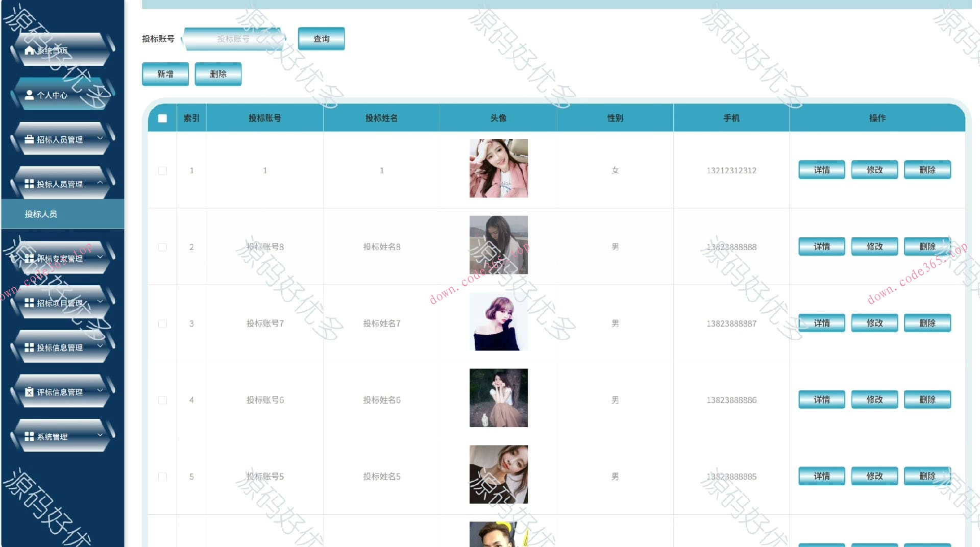Click the grid icon of 系统管理

(x=30, y=437)
